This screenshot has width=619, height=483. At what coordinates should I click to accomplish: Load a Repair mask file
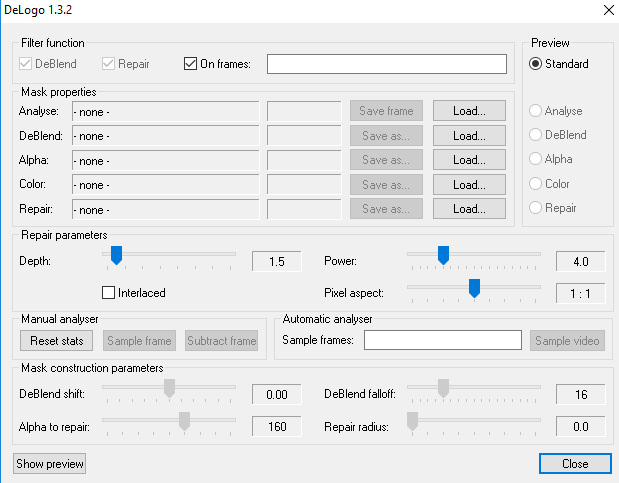click(x=469, y=209)
